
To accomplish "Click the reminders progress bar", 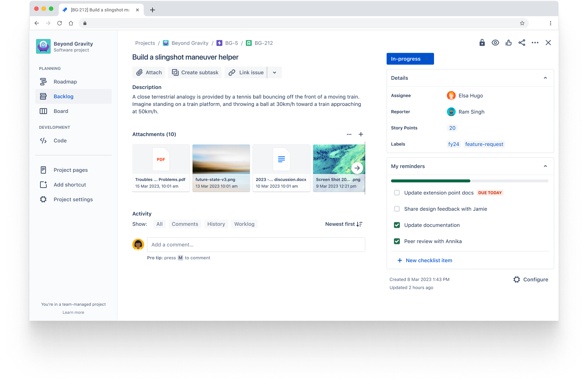I will pyautogui.click(x=470, y=181).
